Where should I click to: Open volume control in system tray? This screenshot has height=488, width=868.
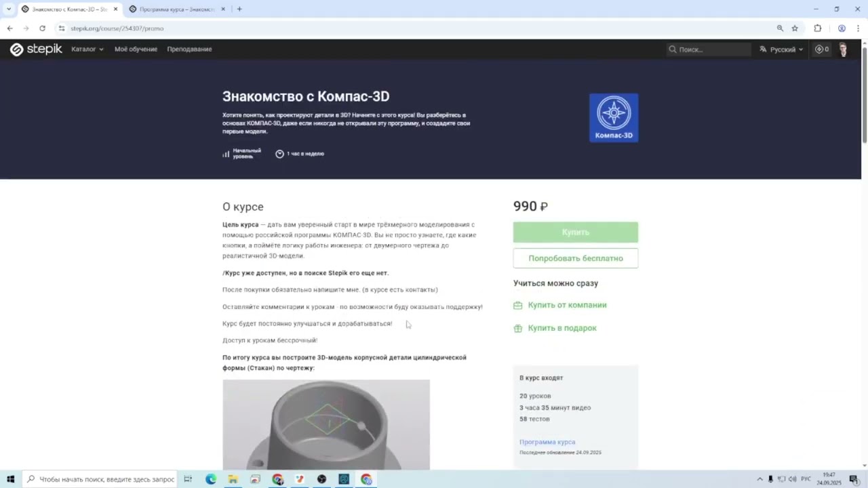(793, 479)
